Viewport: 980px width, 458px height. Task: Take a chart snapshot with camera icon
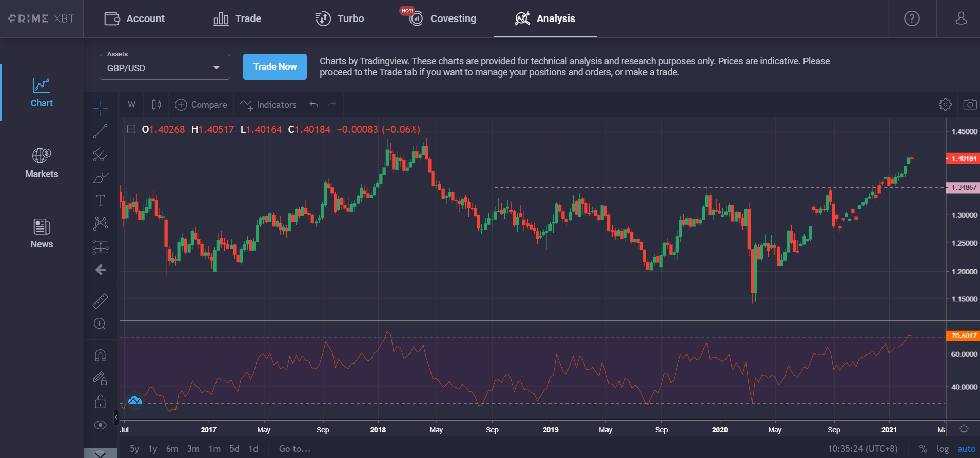(x=970, y=105)
